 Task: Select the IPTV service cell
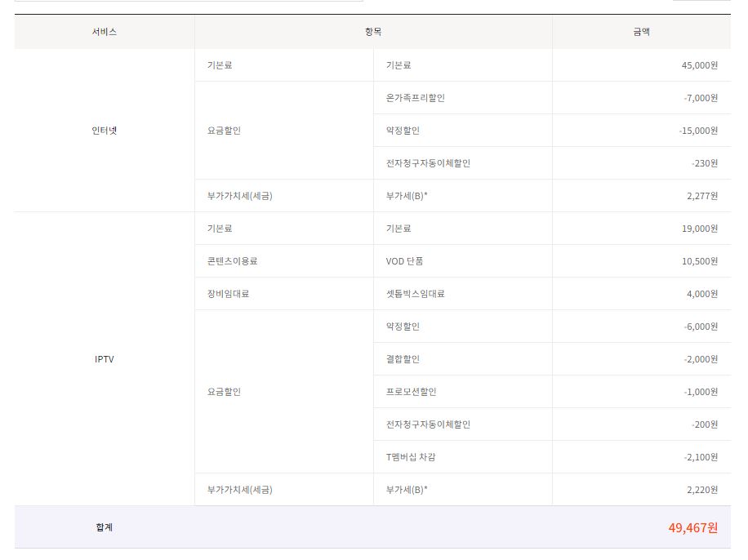tap(105, 359)
